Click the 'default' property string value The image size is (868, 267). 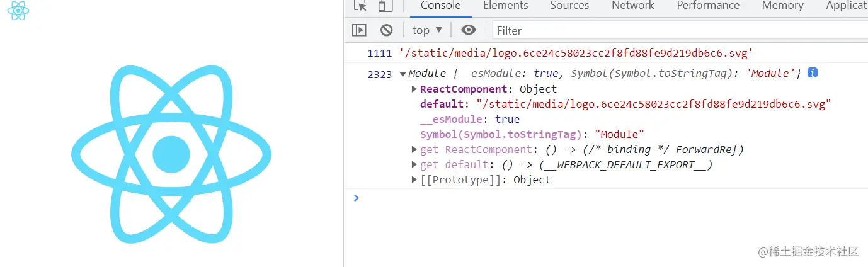pos(654,104)
